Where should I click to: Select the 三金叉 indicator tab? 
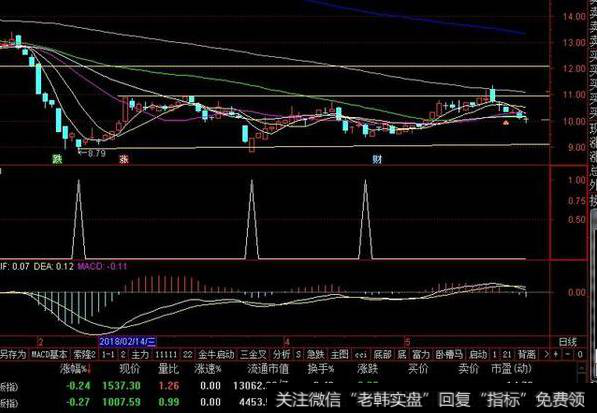[x=254, y=354]
